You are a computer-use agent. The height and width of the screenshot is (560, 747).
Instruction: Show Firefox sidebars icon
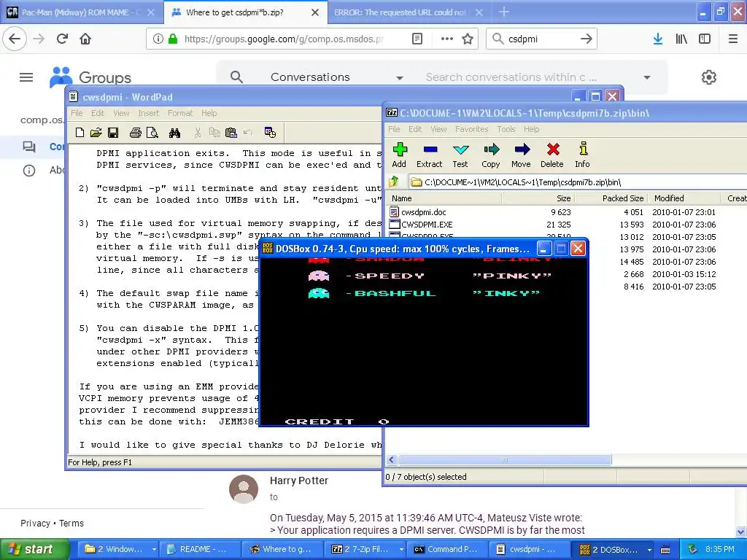(705, 39)
